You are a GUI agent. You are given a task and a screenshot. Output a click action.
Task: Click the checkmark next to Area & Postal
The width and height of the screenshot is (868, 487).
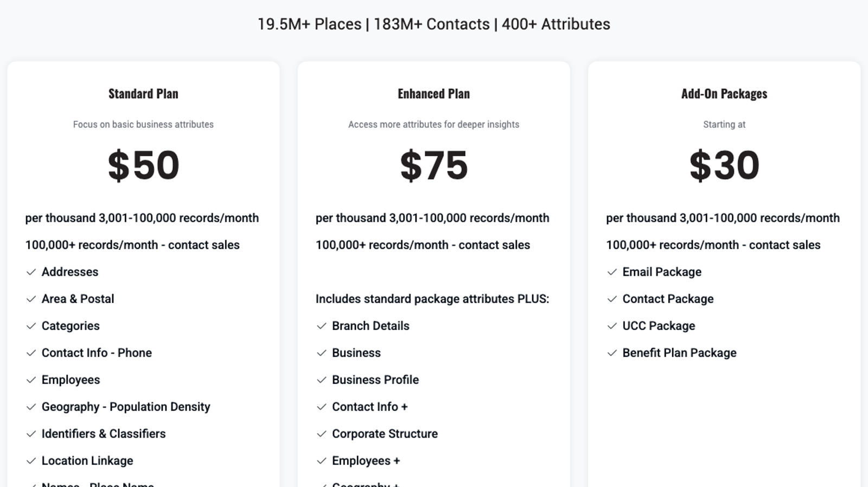(31, 299)
